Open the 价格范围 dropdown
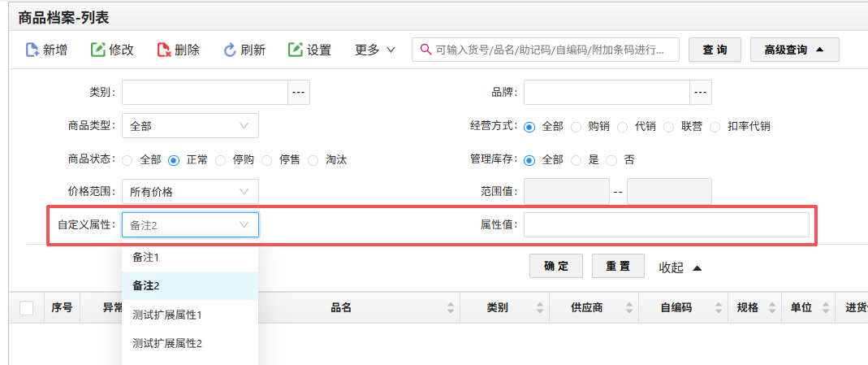 tap(190, 192)
